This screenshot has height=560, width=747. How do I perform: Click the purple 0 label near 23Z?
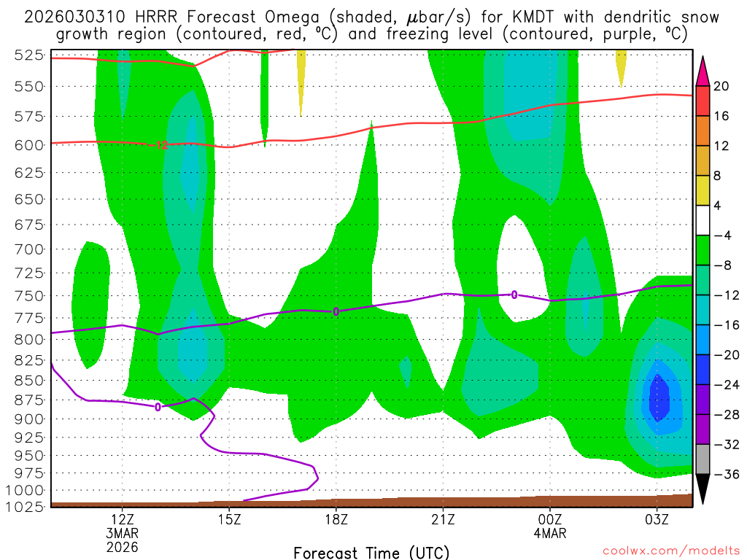(x=514, y=295)
